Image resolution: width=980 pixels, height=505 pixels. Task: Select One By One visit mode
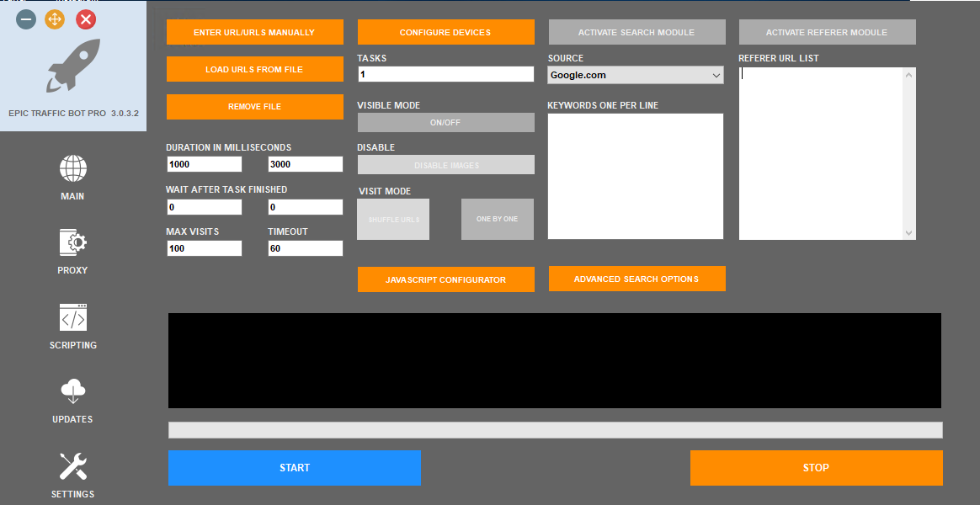(x=497, y=219)
